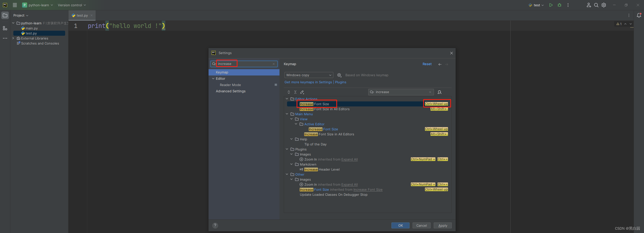Expand all keymap tree nodes
The height and width of the screenshot is (233, 644).
[x=289, y=92]
